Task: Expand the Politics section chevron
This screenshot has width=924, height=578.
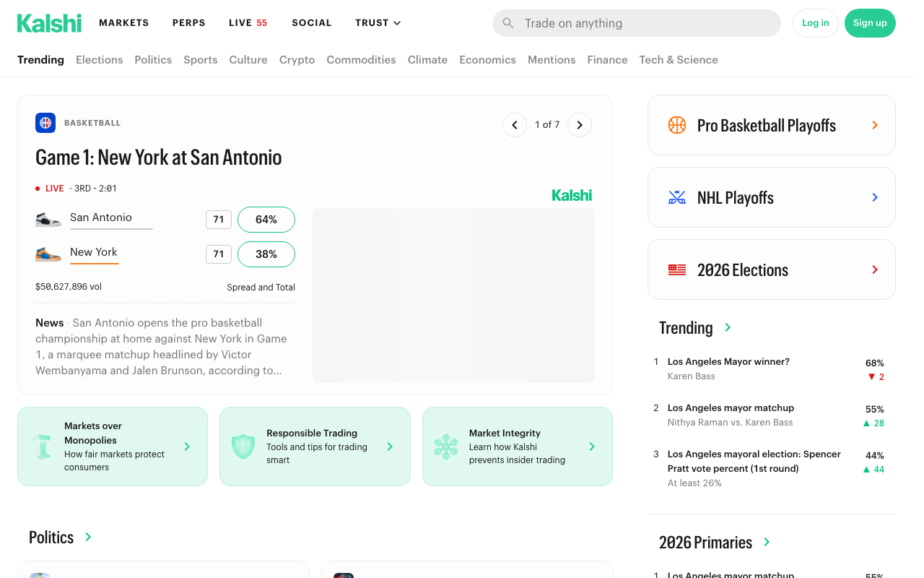Action: 88,537
